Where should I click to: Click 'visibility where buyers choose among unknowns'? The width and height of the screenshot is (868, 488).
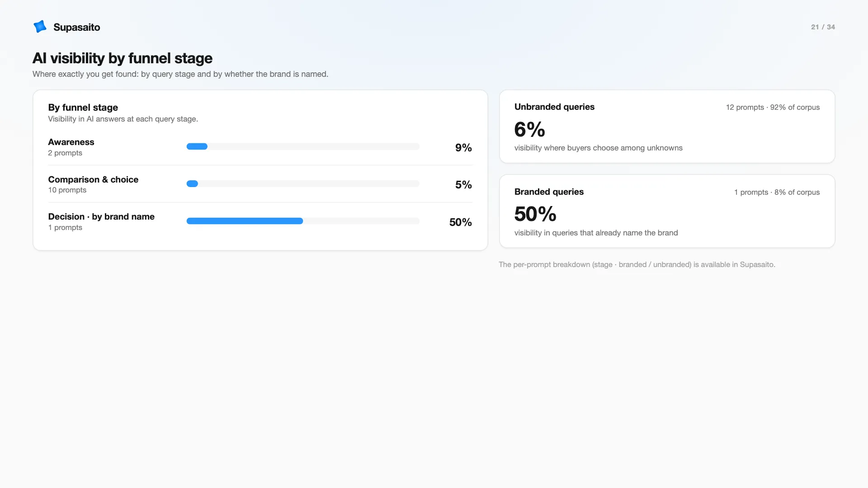click(599, 148)
